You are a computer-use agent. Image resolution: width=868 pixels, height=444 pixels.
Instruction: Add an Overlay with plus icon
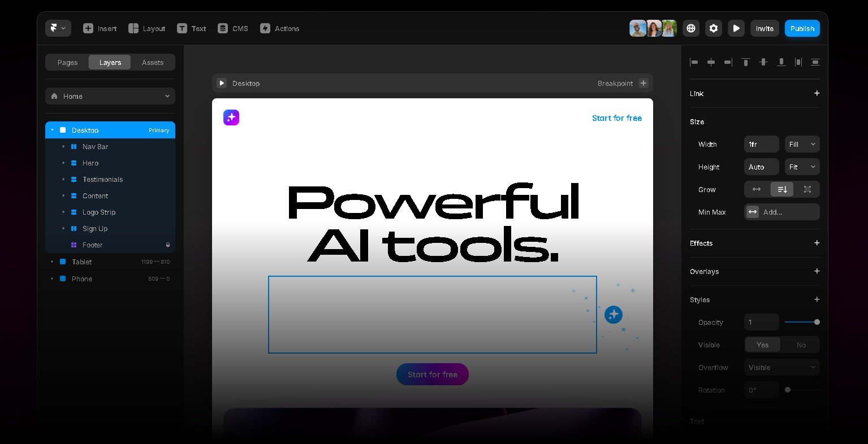pos(817,271)
